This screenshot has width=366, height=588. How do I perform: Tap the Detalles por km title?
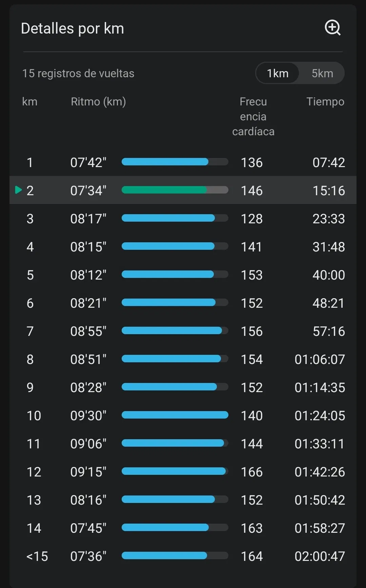pos(73,28)
